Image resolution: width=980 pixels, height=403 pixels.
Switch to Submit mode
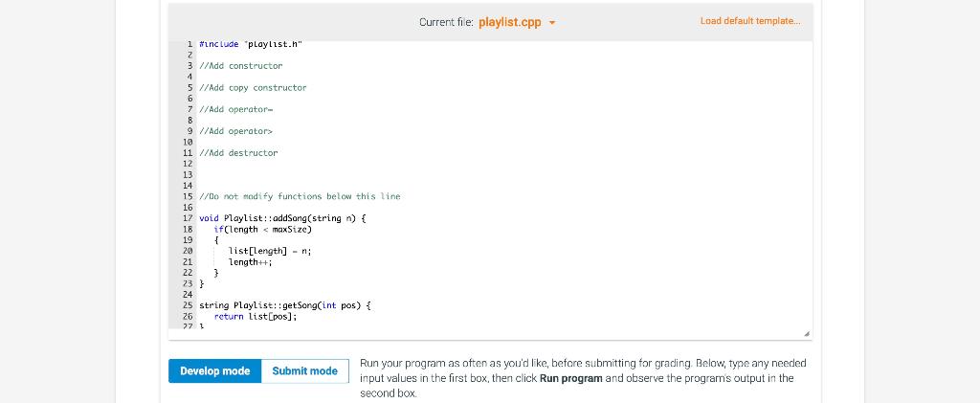pos(305,371)
